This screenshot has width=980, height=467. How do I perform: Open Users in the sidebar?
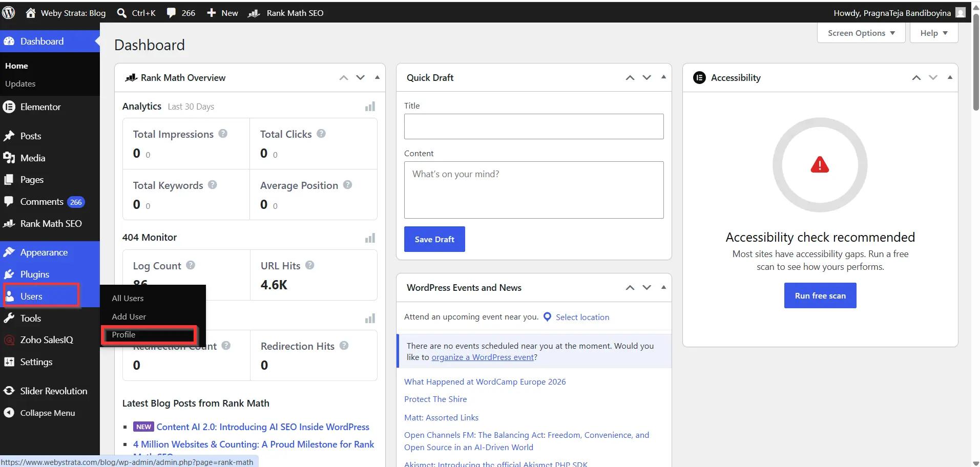tap(50, 296)
